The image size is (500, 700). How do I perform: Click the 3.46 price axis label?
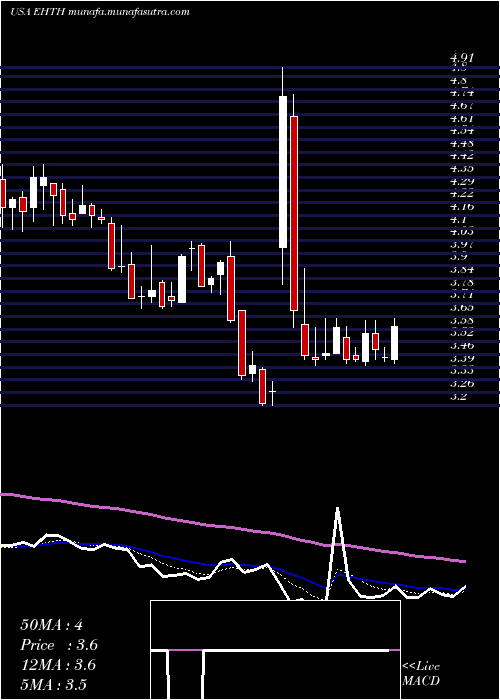462,346
